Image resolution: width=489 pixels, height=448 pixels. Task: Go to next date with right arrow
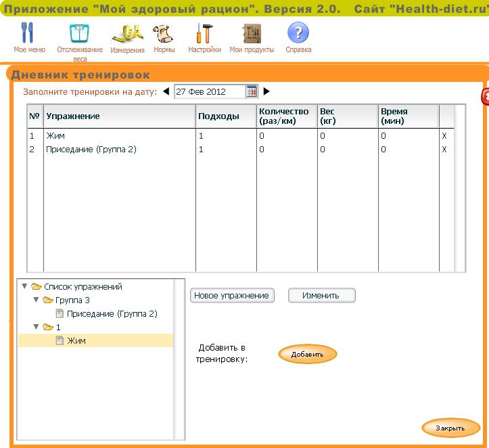point(266,91)
